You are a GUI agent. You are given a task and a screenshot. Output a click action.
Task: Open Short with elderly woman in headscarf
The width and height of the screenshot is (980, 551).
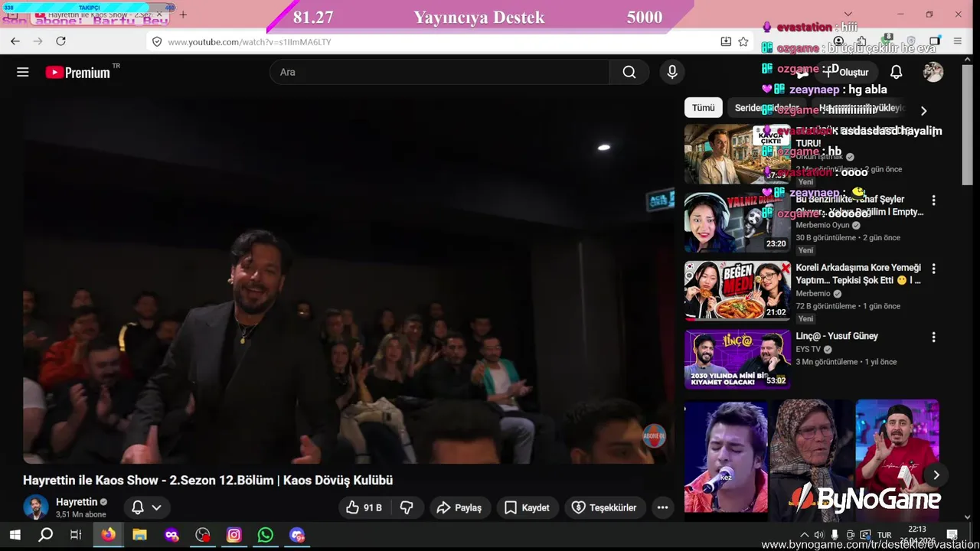pos(812,456)
